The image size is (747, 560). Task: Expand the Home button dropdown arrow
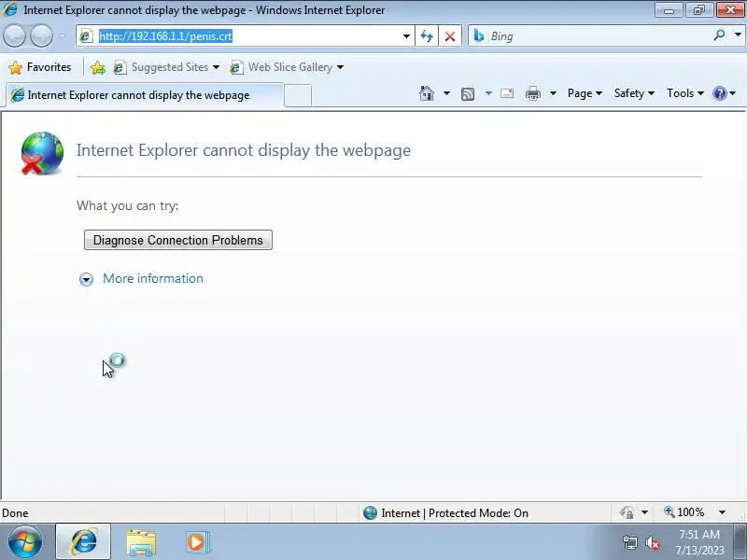pos(446,93)
